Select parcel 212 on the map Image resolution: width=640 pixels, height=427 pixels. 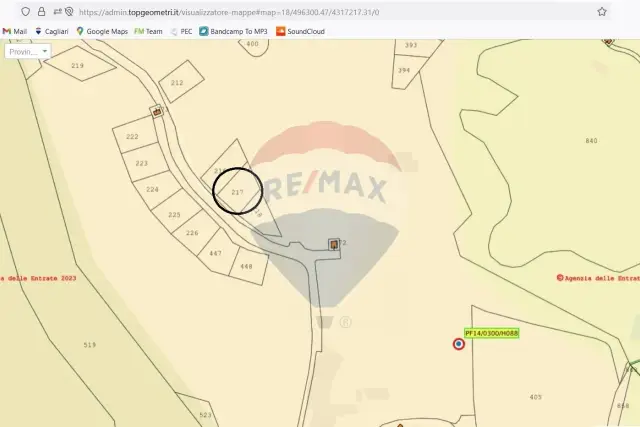[177, 83]
